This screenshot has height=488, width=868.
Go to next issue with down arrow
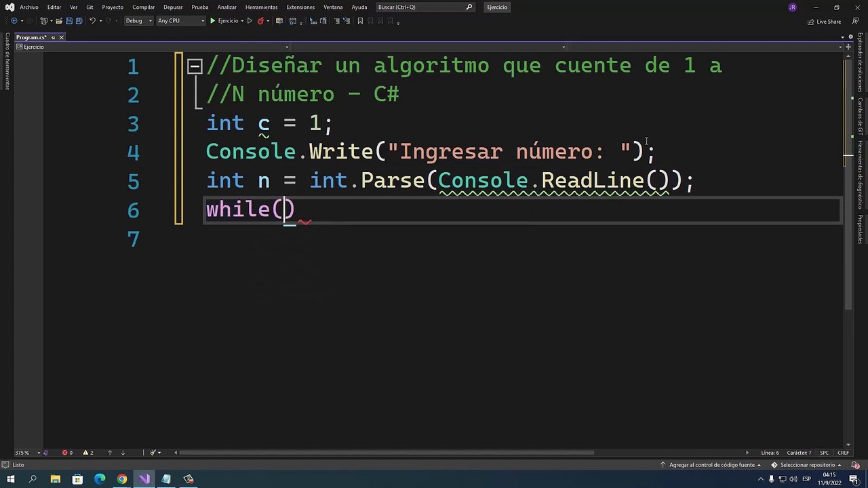point(123,453)
